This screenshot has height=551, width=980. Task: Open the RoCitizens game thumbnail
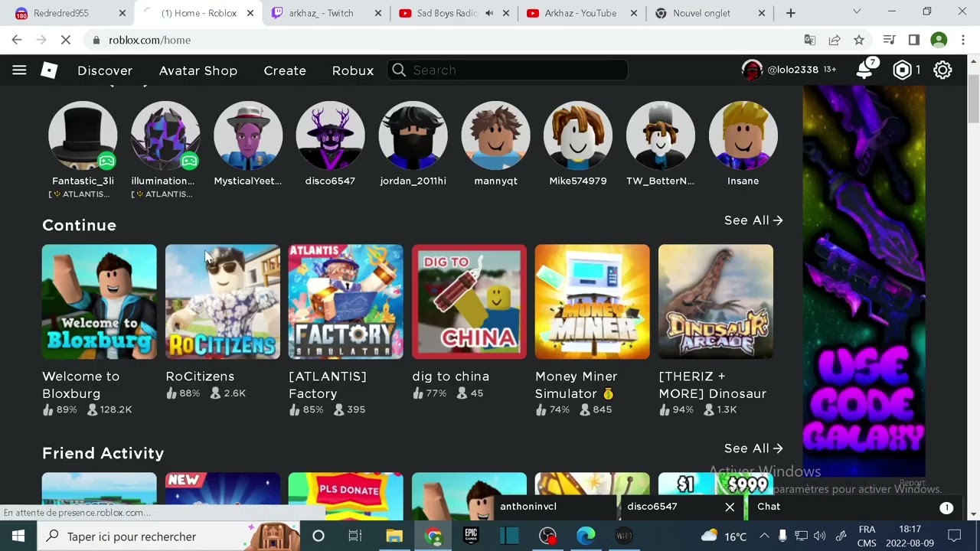coord(223,302)
